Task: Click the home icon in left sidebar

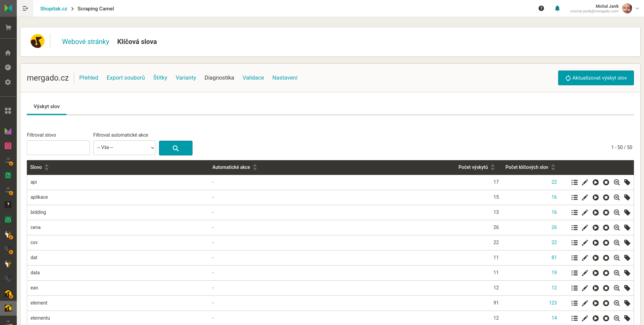Action: [x=8, y=53]
